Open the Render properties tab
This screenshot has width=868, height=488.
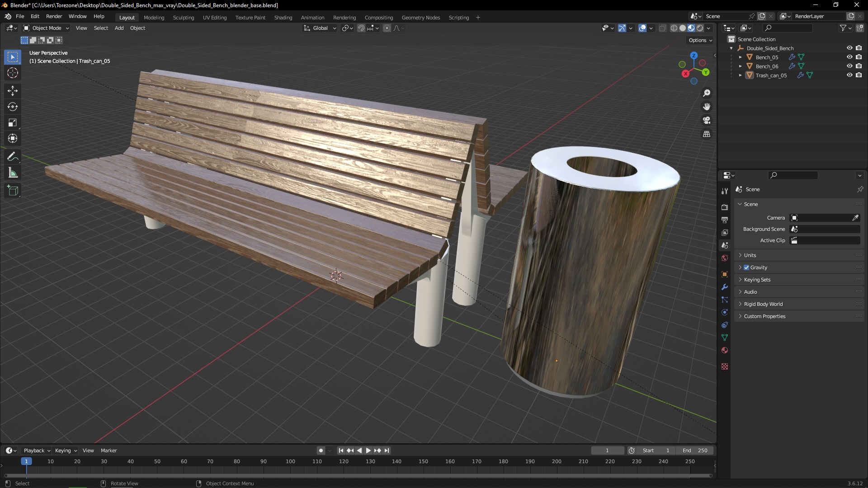725,207
